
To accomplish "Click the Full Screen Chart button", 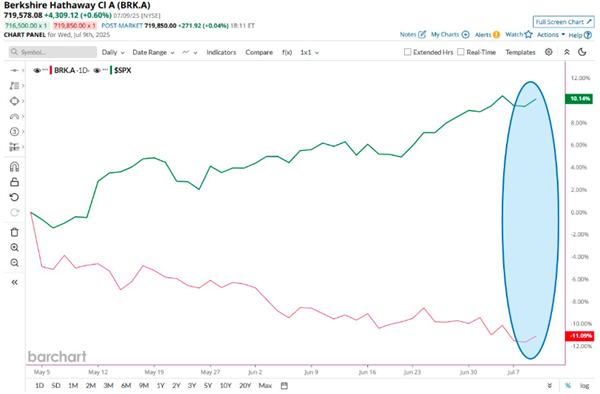I will coord(563,22).
